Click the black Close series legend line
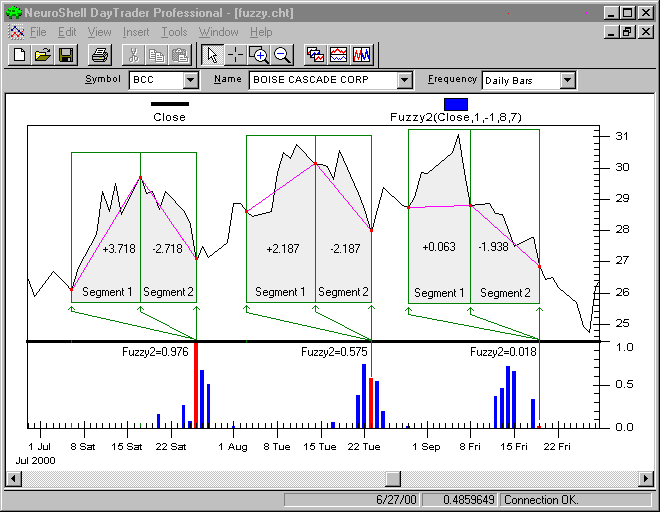Image resolution: width=660 pixels, height=512 pixels. point(169,103)
